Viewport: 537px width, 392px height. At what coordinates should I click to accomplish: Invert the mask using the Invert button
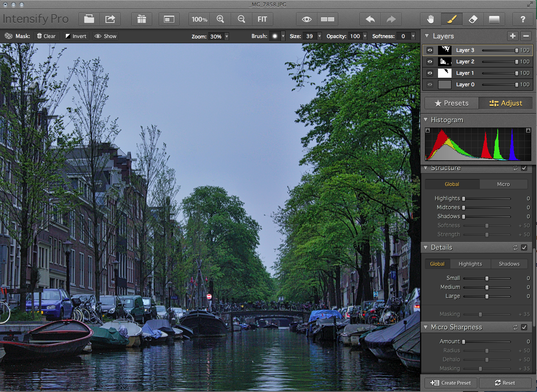tap(75, 36)
